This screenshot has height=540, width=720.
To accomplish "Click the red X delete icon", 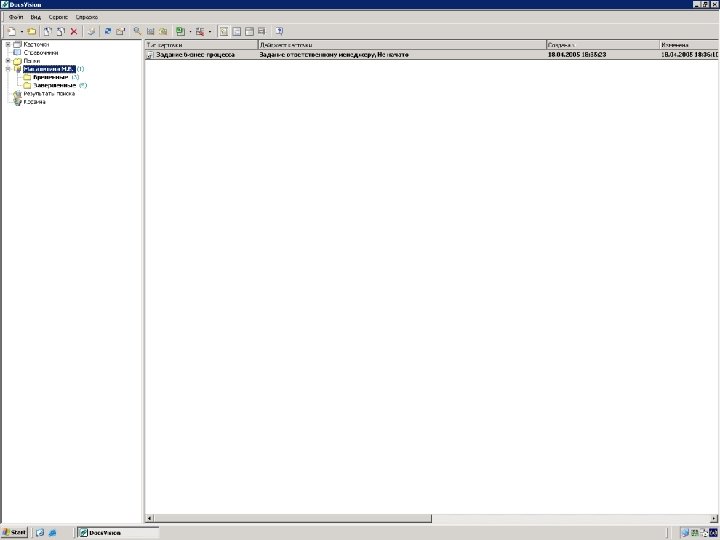I will (73, 31).
